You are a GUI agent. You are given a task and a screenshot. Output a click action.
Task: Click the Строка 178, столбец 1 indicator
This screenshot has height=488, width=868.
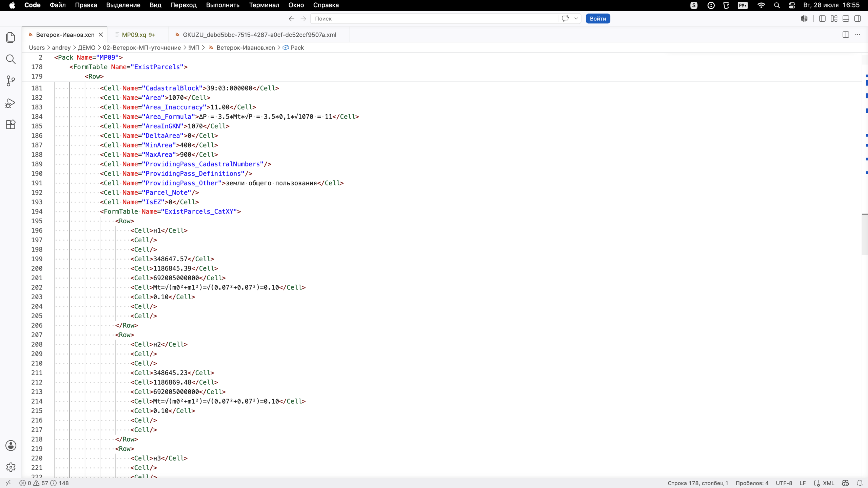(x=698, y=483)
